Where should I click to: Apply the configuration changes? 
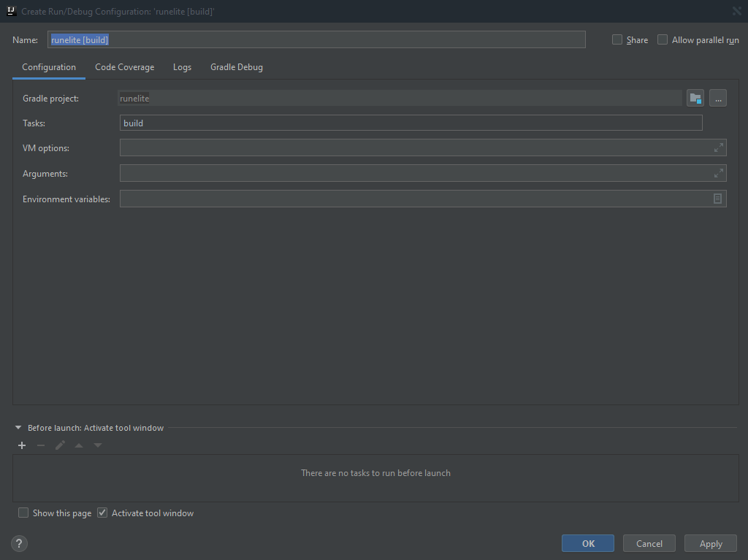(710, 543)
